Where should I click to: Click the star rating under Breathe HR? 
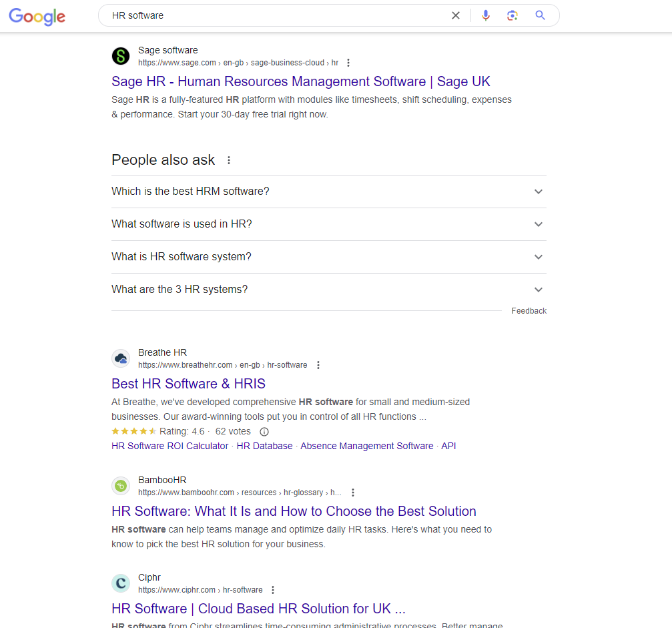pos(133,431)
